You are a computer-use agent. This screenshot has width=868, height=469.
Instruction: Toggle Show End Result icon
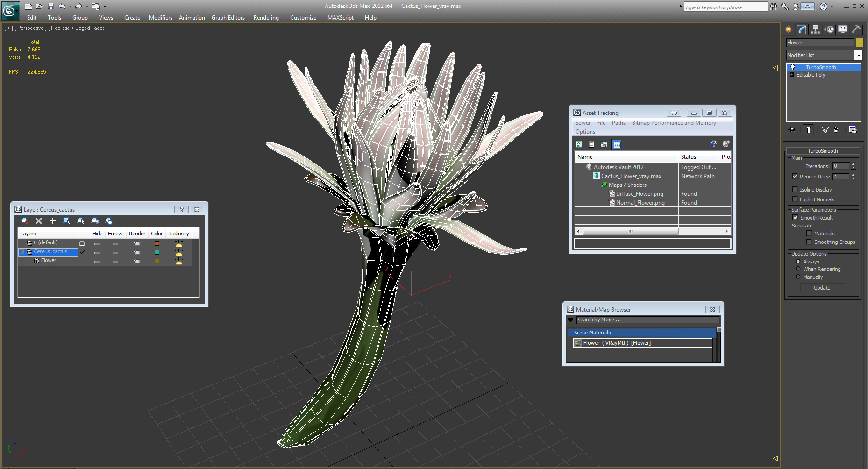tap(809, 130)
